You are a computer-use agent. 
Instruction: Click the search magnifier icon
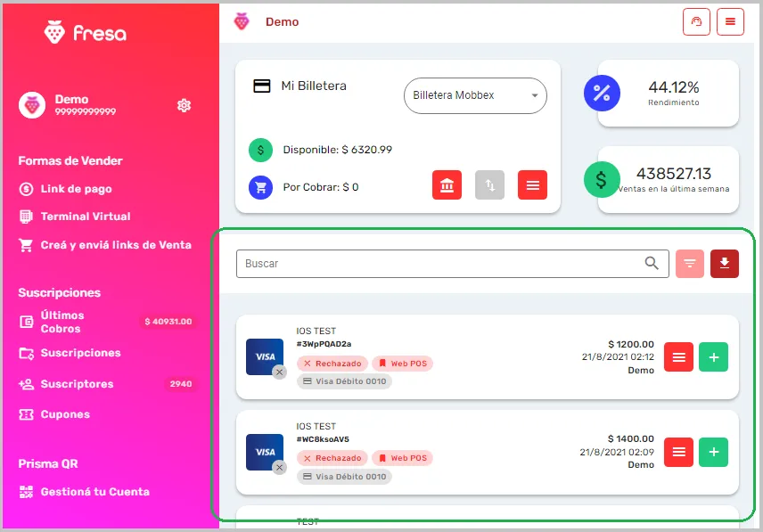pyautogui.click(x=652, y=264)
